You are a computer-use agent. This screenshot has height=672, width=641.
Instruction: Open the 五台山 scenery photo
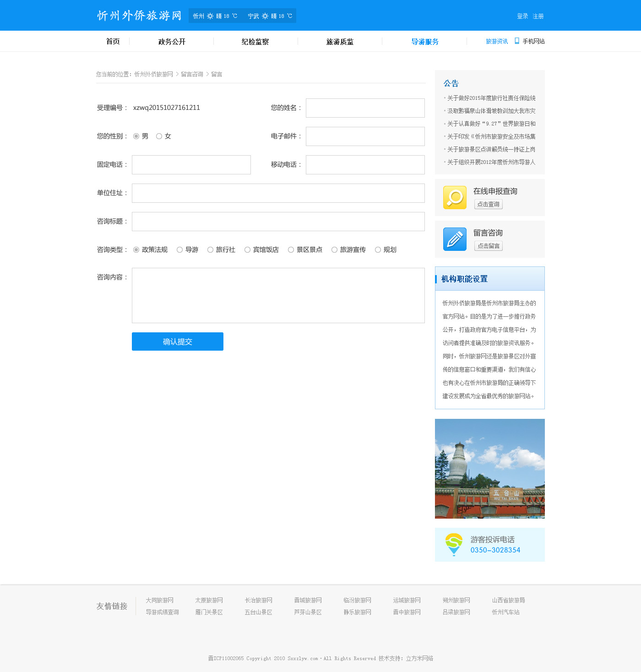coord(489,468)
